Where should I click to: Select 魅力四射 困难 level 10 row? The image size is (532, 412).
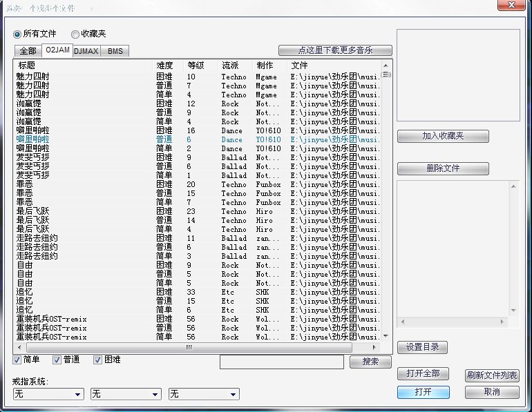coord(198,77)
